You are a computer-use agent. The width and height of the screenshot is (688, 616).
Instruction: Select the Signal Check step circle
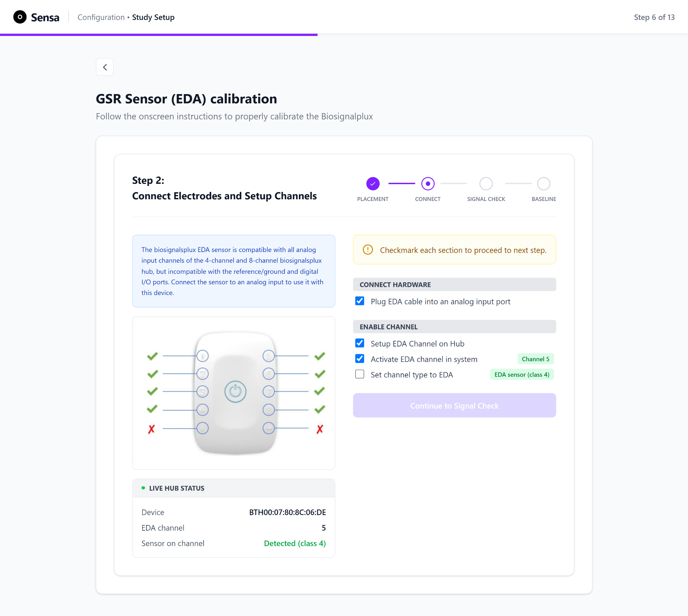coord(486,184)
